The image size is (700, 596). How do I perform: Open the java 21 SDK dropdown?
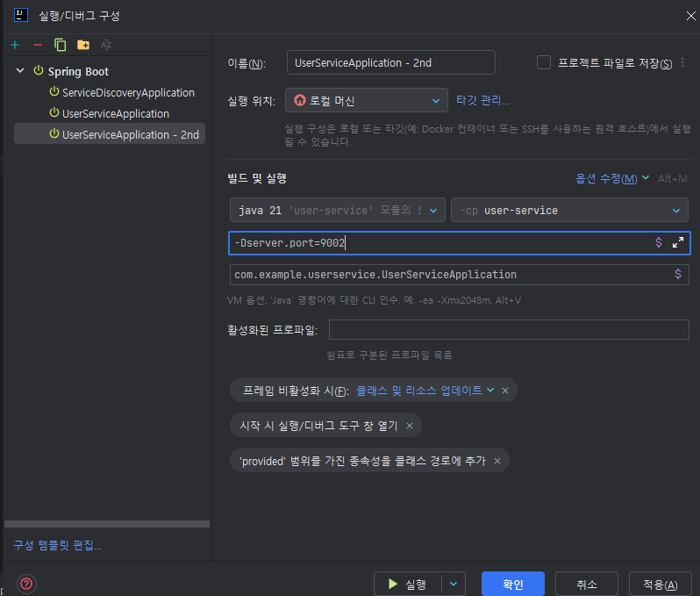337,211
